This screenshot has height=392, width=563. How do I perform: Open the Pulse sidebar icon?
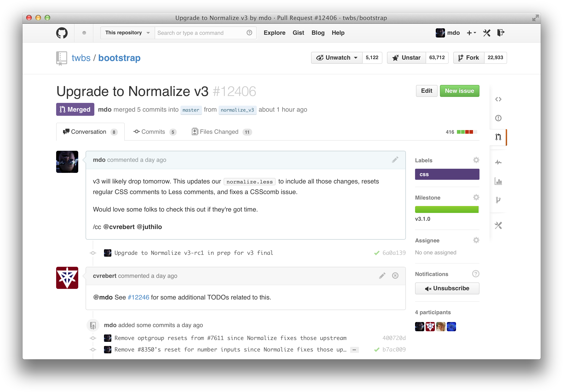click(x=498, y=162)
